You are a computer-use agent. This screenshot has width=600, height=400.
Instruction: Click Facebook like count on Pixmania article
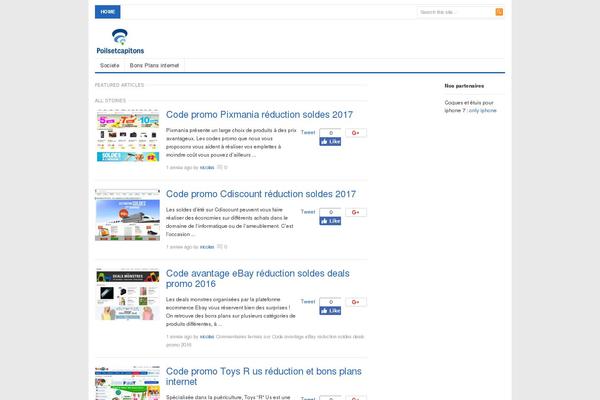331,133
